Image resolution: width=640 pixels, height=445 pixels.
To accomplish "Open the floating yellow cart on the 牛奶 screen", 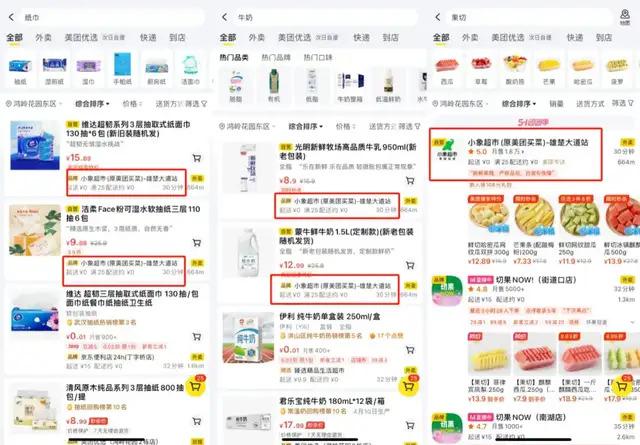I will click(409, 386).
